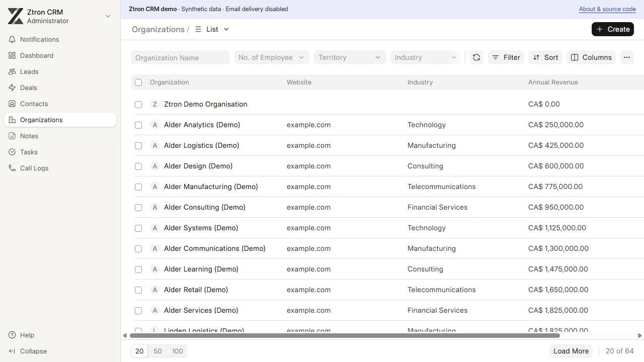This screenshot has height=362, width=644.
Task: Click the Organizations building icon in sidebar
Action: click(x=12, y=120)
